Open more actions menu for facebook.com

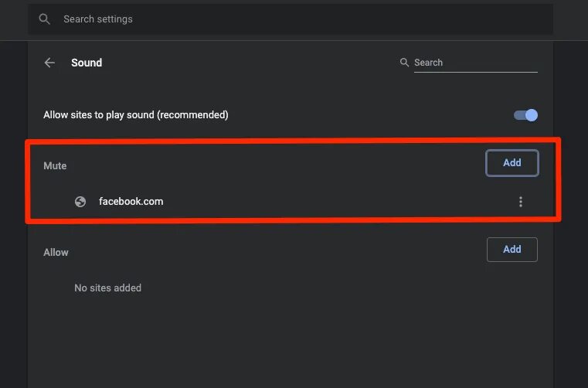tap(520, 202)
